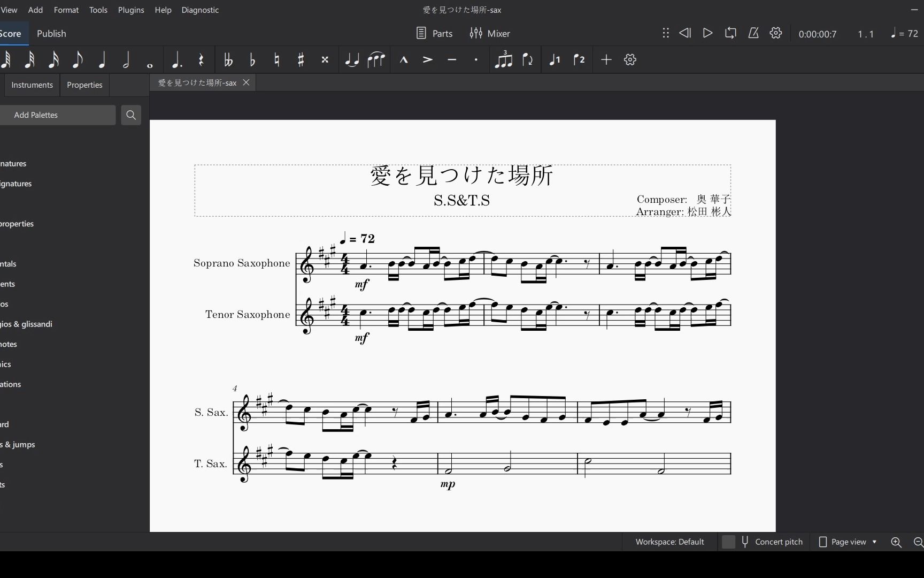Toggle the augmentation dot
924x578 pixels.
pyautogui.click(x=176, y=60)
